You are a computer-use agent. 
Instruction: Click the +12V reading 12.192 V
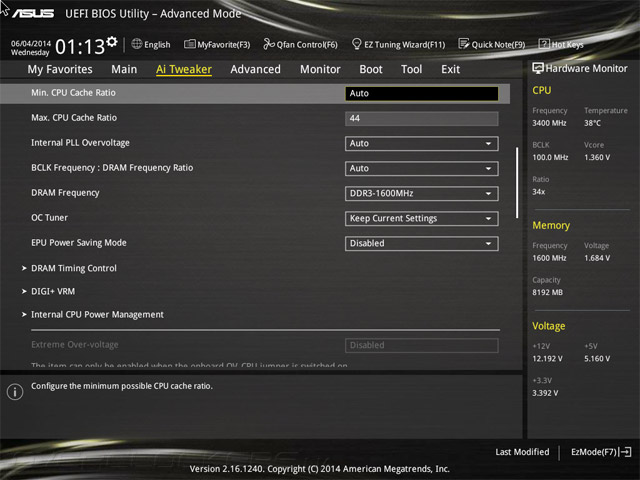pos(547,359)
